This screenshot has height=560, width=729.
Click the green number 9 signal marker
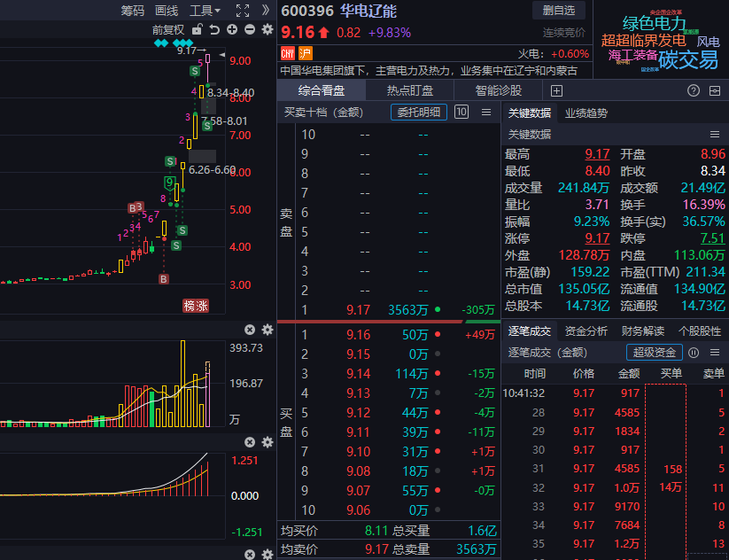tap(170, 183)
